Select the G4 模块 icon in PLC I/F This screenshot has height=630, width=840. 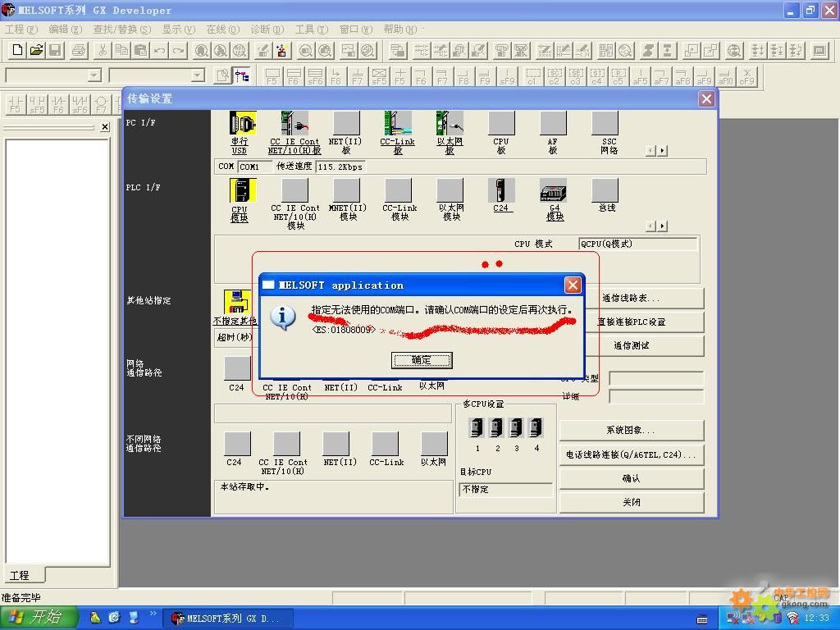(x=553, y=192)
